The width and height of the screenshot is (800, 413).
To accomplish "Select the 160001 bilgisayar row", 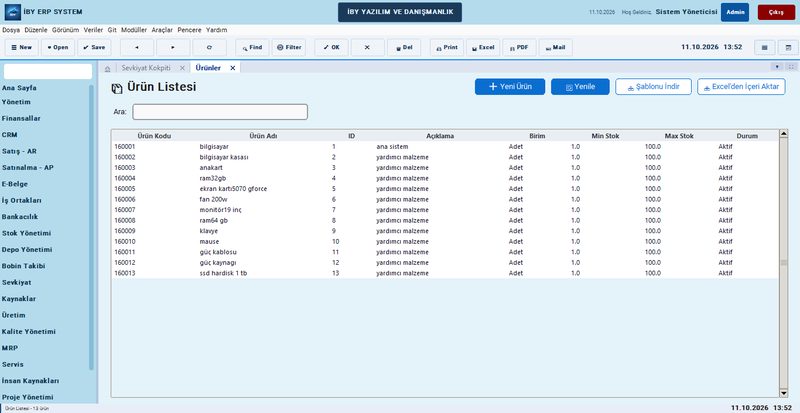I will click(445, 147).
